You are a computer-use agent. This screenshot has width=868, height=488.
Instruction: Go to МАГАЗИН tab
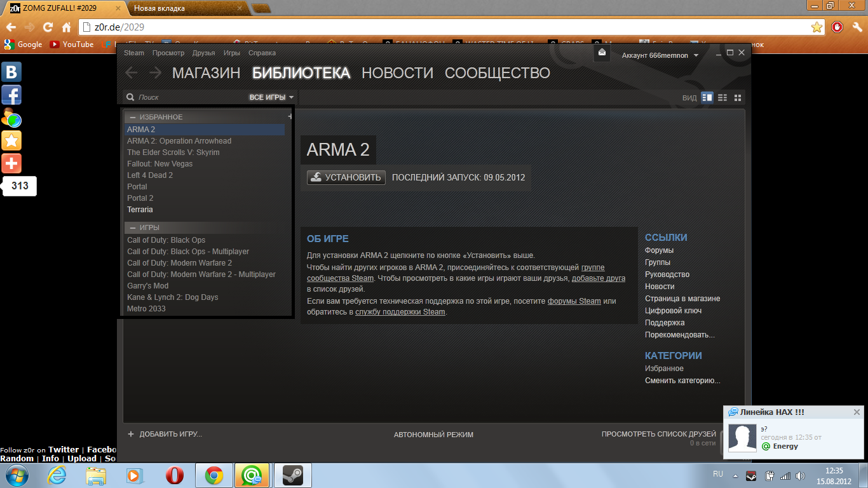206,73
